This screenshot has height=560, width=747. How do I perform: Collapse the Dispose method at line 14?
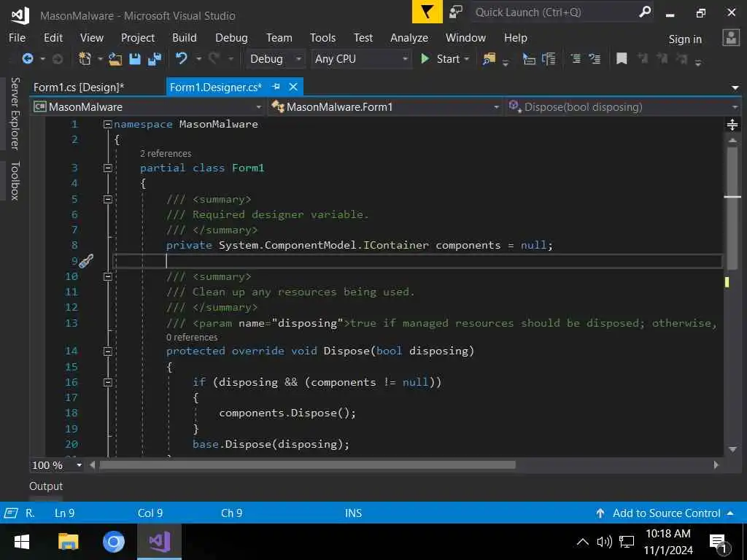[x=108, y=351]
